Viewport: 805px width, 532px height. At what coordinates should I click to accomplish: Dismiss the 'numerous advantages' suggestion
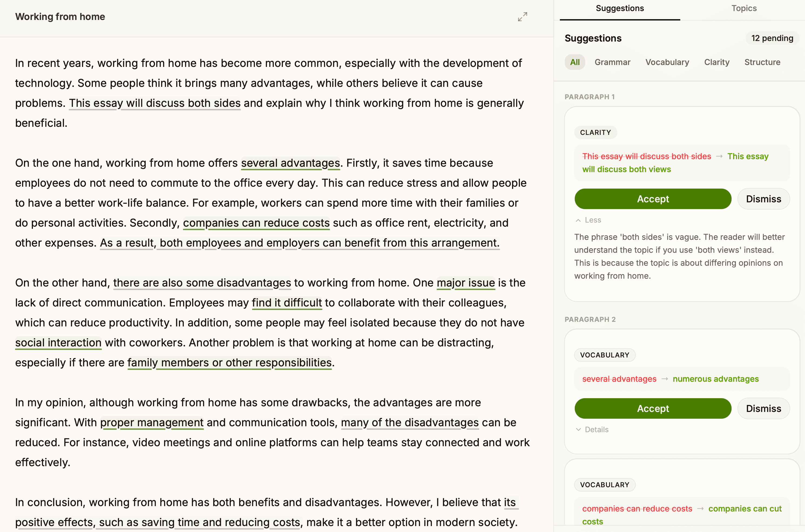pos(763,408)
